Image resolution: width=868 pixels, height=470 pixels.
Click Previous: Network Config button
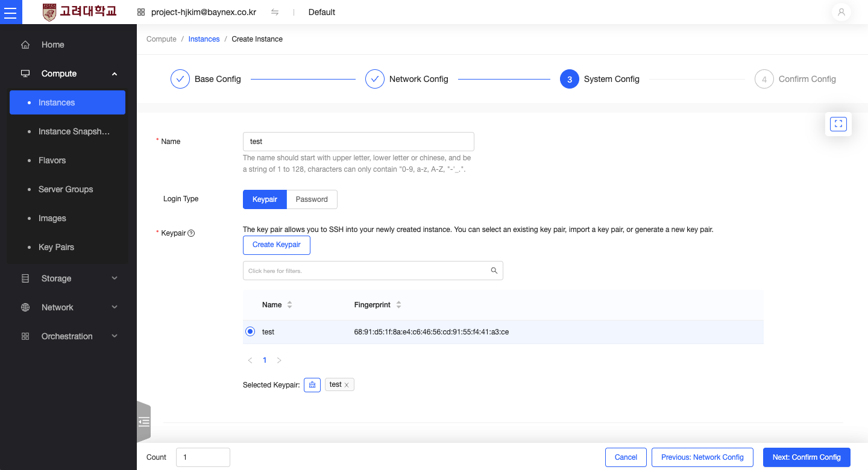[702, 457]
